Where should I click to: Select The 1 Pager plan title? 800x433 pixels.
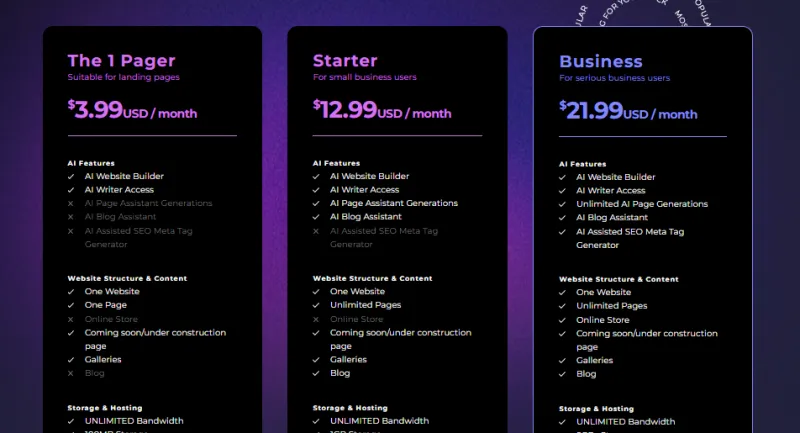point(112,60)
